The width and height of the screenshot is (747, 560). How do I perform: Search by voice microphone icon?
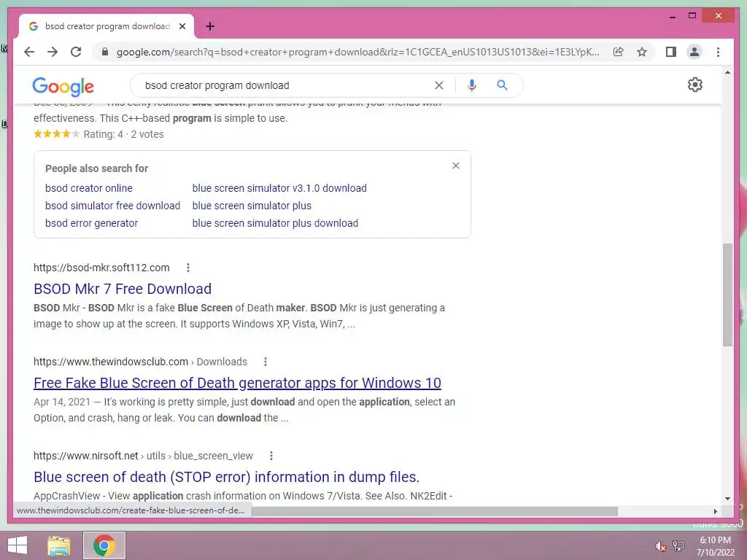472,85
